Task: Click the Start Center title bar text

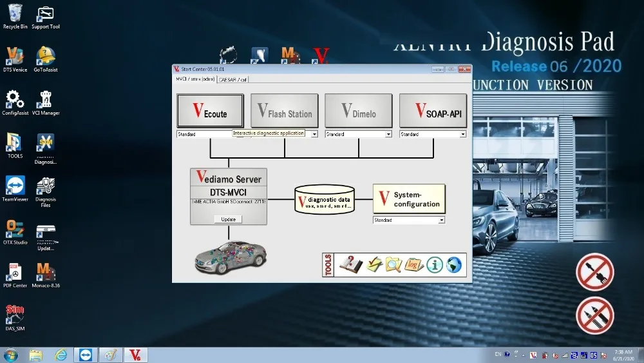Action: [x=202, y=69]
